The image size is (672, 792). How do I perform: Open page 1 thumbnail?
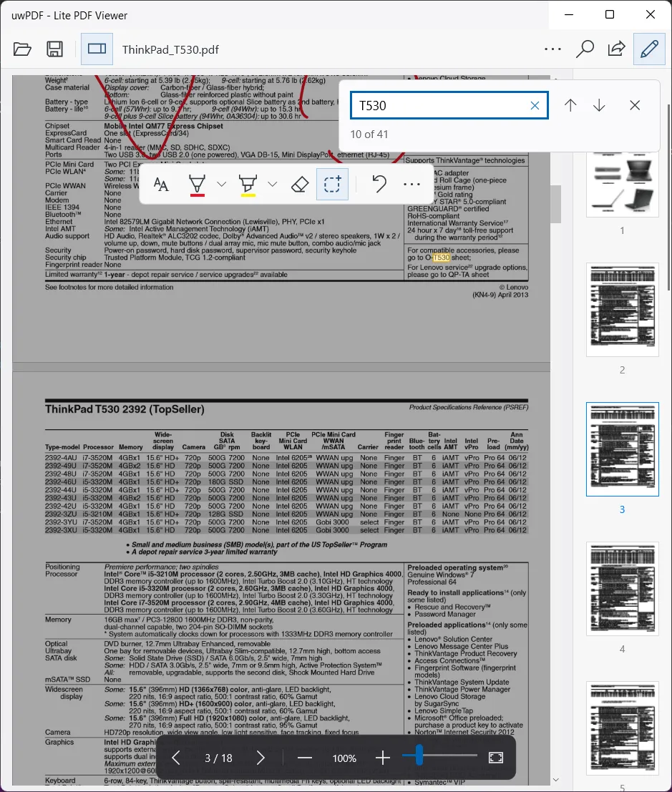(623, 185)
